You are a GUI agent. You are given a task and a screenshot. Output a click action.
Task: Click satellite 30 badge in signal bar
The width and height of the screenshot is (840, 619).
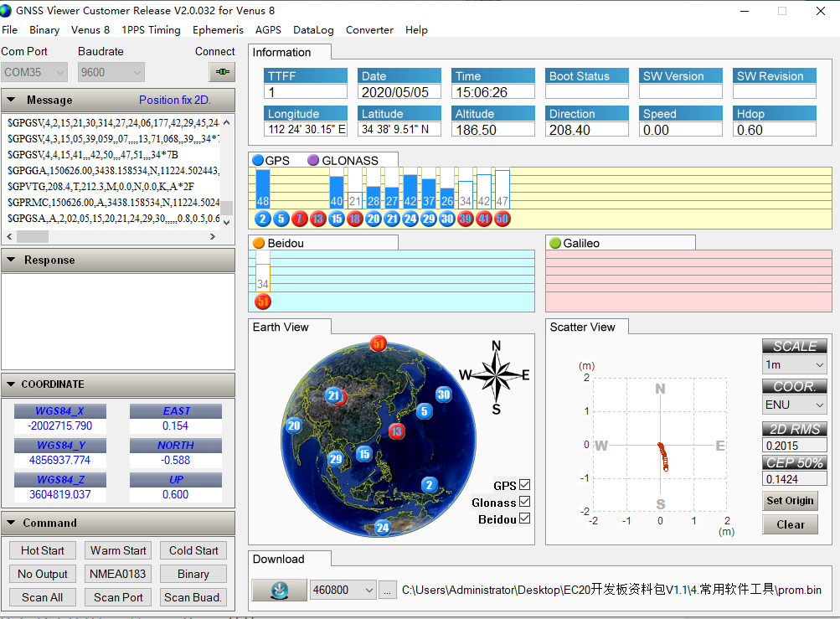tap(447, 219)
